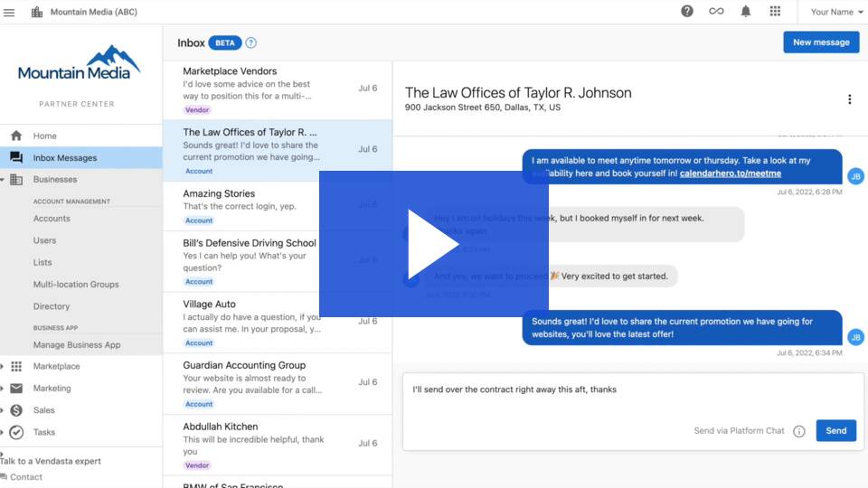
Task: Expand the Your Name account dropdown
Action: click(x=835, y=12)
